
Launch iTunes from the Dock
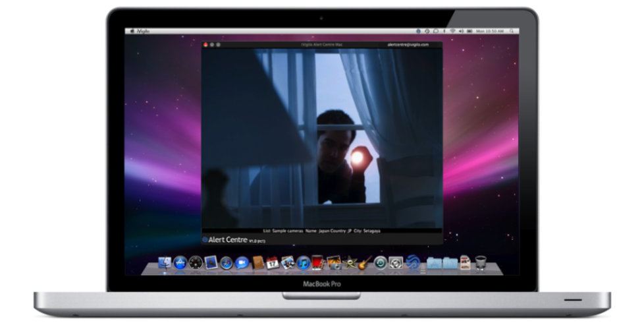click(303, 262)
